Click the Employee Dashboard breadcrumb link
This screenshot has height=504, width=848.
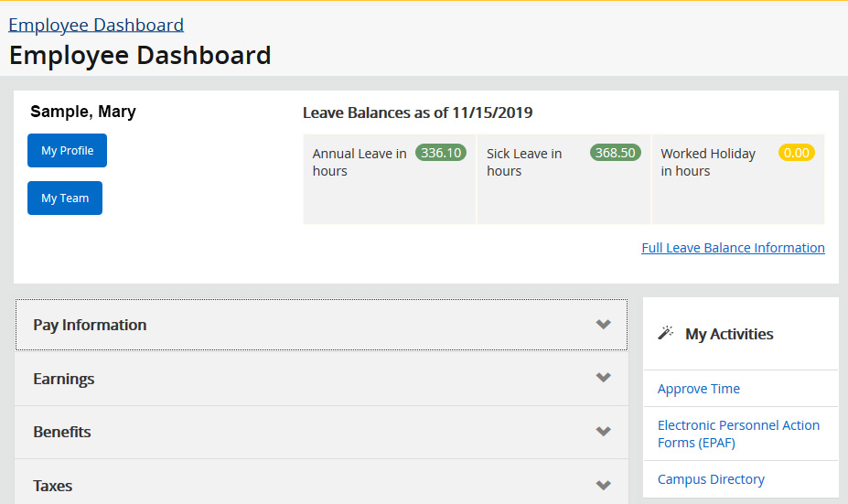tap(96, 25)
